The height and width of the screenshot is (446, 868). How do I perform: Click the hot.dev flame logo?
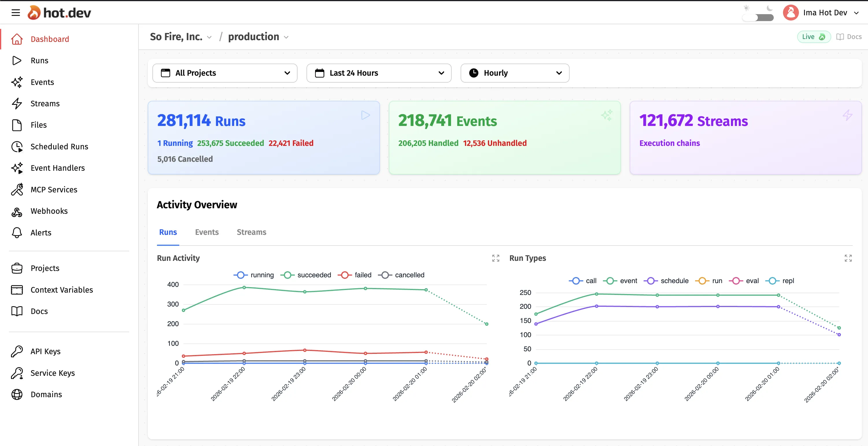tap(35, 12)
